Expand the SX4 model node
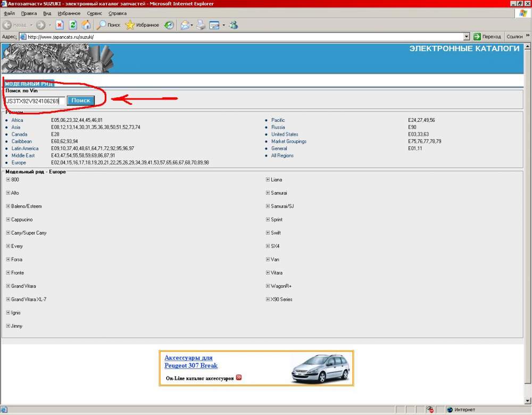Screen dimensions: 532x415 coord(268,246)
